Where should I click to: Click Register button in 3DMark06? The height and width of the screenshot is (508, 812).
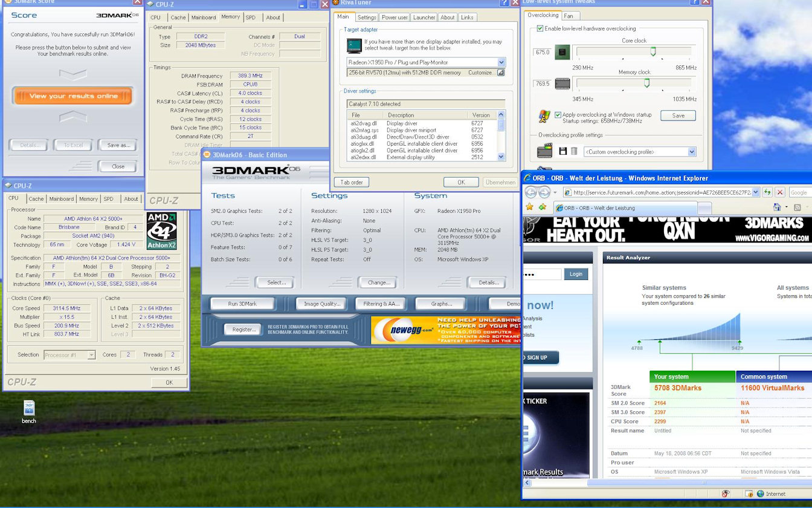coord(243,330)
